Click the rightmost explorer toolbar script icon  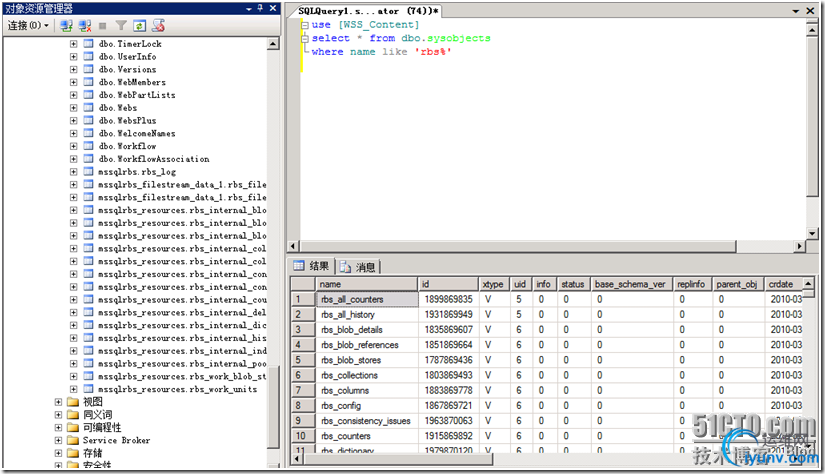click(x=157, y=25)
